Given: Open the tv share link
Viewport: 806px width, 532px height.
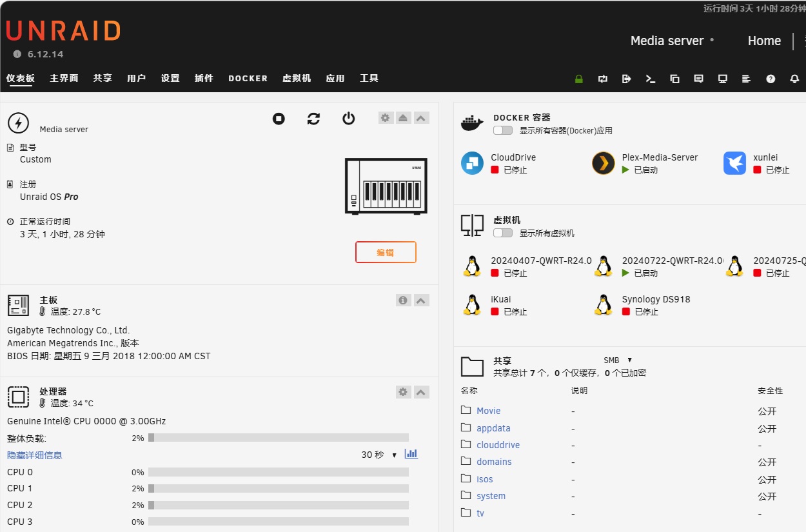Looking at the screenshot, I should point(480,513).
